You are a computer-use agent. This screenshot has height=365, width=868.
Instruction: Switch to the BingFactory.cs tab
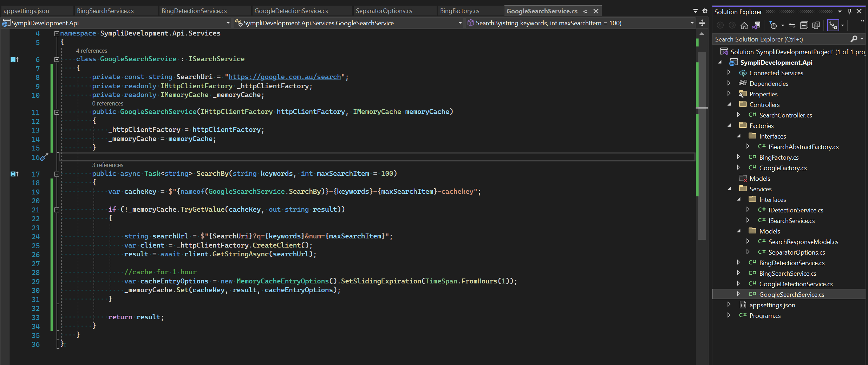coord(459,11)
